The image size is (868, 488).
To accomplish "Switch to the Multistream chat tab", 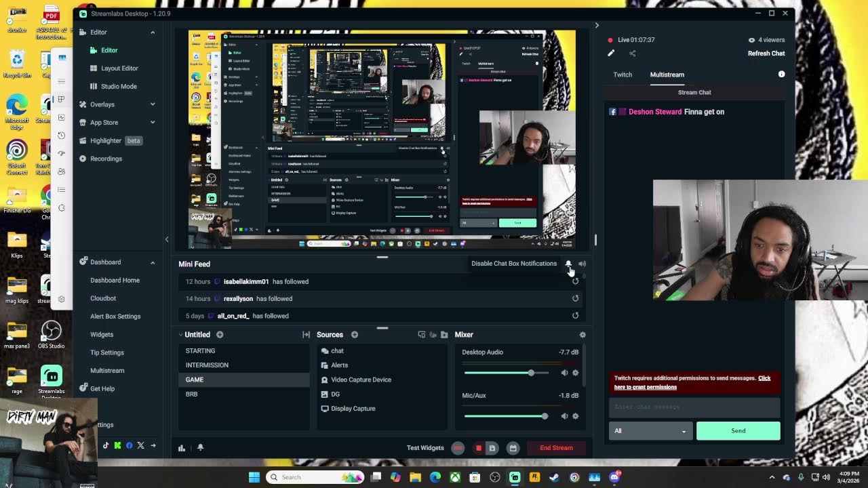I will 667,75.
